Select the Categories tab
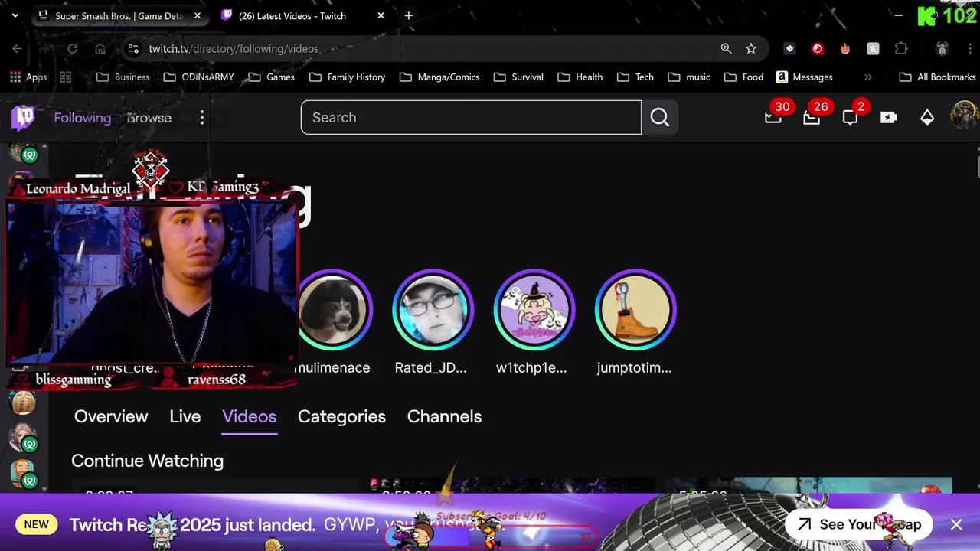980x551 pixels. [341, 416]
